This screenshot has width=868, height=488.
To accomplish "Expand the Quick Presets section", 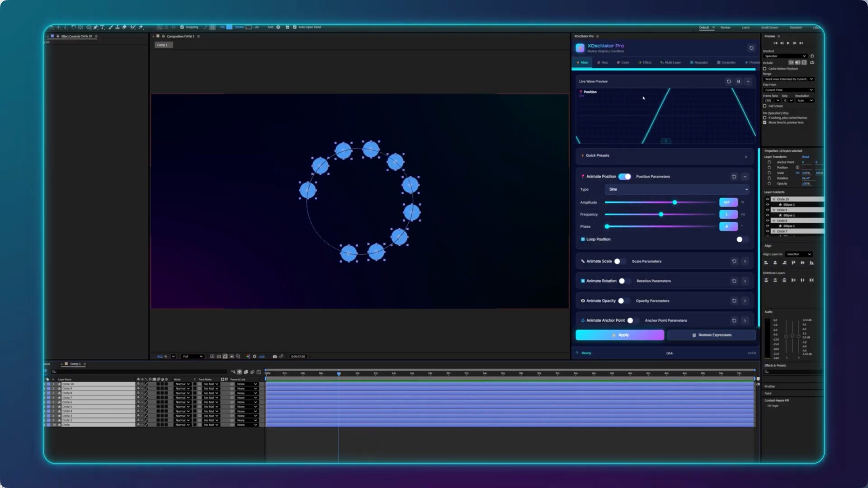I will click(746, 157).
